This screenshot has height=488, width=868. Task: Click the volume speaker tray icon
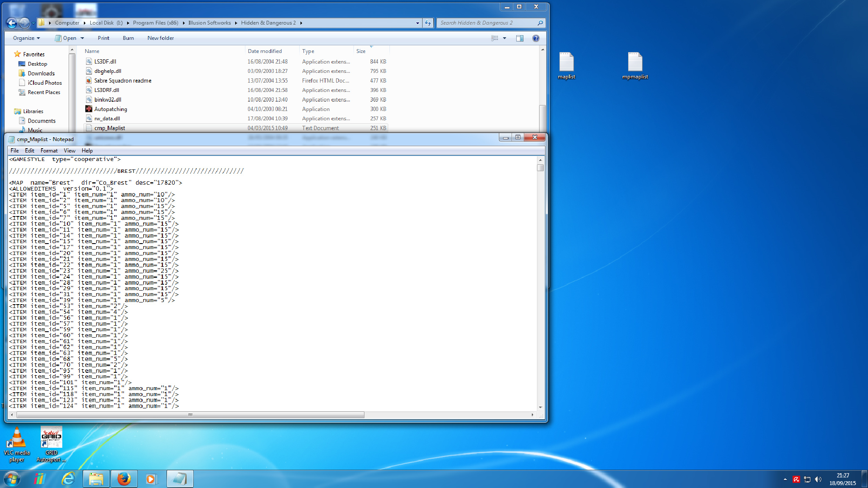[x=818, y=479]
